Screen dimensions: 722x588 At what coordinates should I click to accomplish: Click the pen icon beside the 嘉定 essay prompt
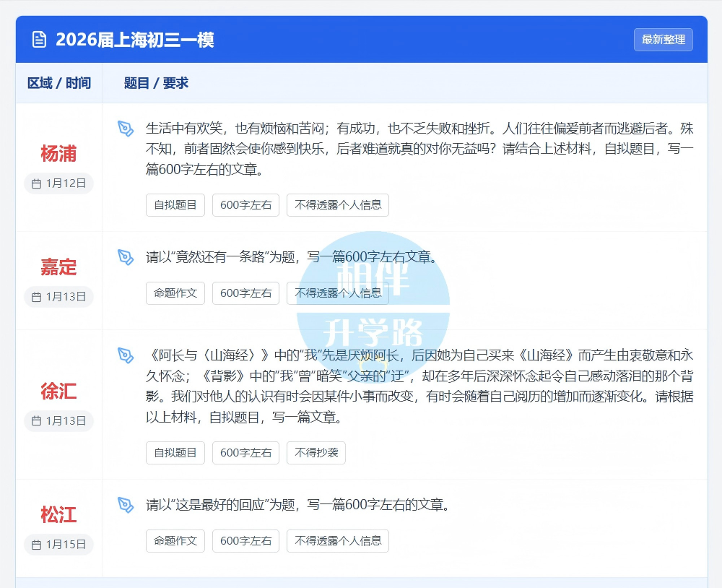[126, 256]
